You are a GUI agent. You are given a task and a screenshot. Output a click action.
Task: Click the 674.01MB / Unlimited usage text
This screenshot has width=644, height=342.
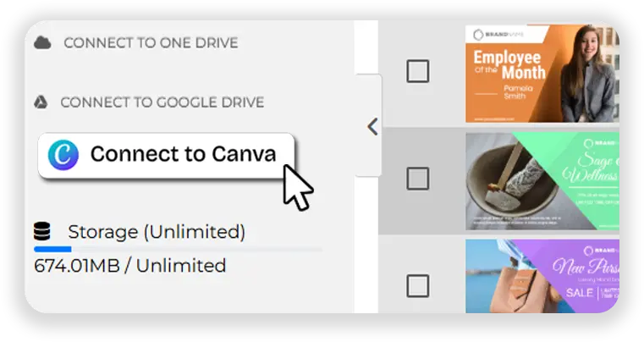pos(129,266)
